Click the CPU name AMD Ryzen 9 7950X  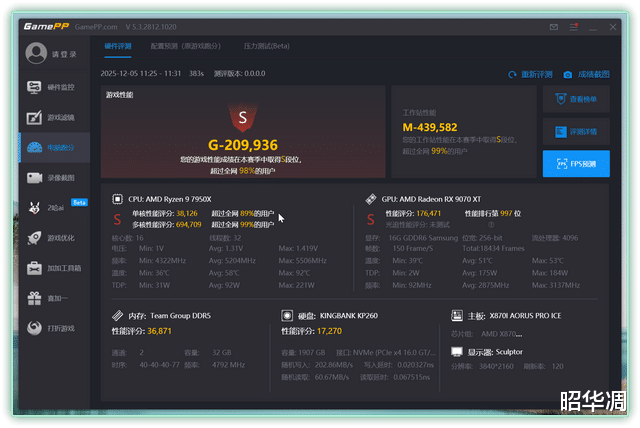click(178, 199)
